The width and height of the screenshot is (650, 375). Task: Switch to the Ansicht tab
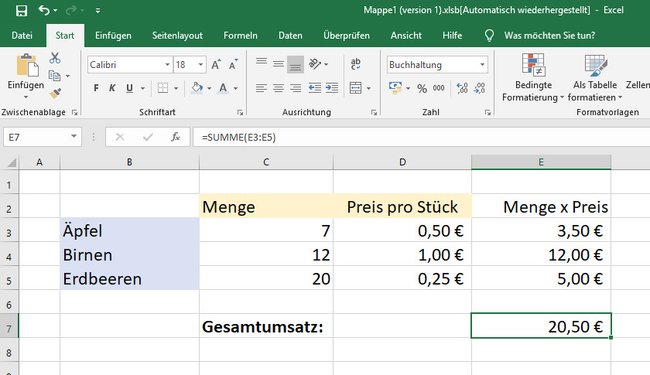coord(406,36)
